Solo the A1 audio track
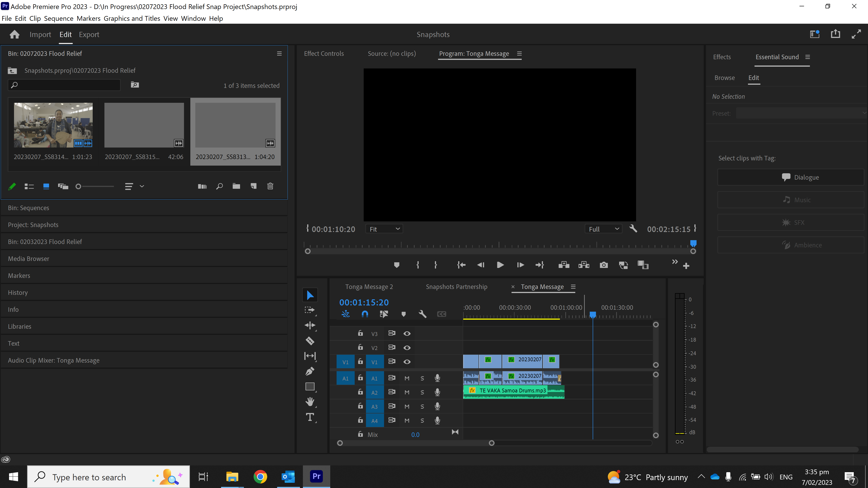 click(x=422, y=378)
